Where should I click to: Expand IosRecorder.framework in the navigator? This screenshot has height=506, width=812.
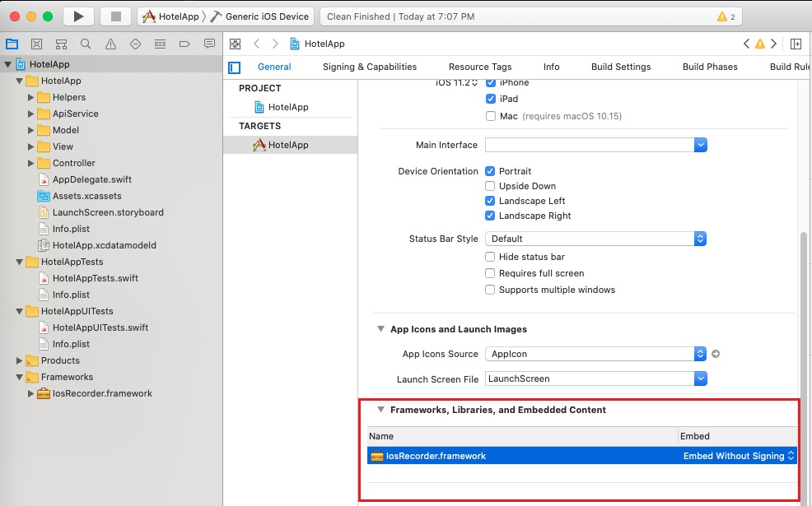coord(30,394)
